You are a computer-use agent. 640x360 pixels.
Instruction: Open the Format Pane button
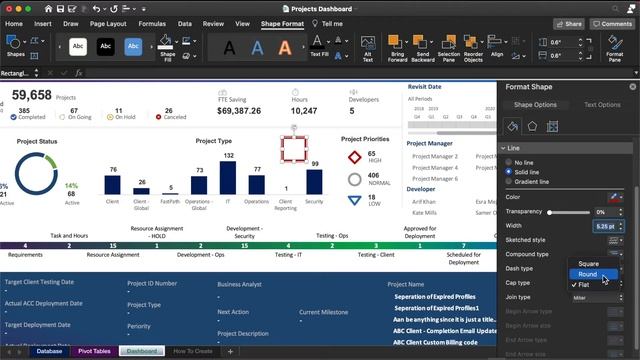pos(615,49)
